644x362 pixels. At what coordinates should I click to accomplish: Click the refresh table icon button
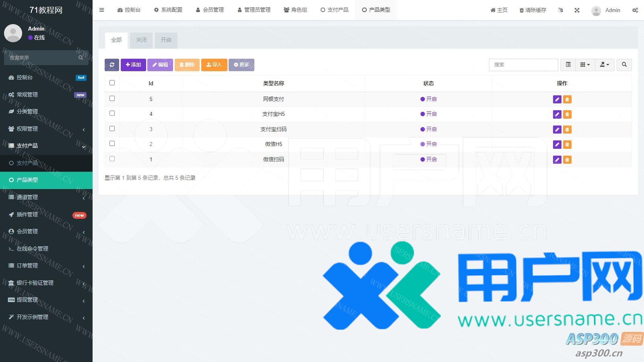112,65
